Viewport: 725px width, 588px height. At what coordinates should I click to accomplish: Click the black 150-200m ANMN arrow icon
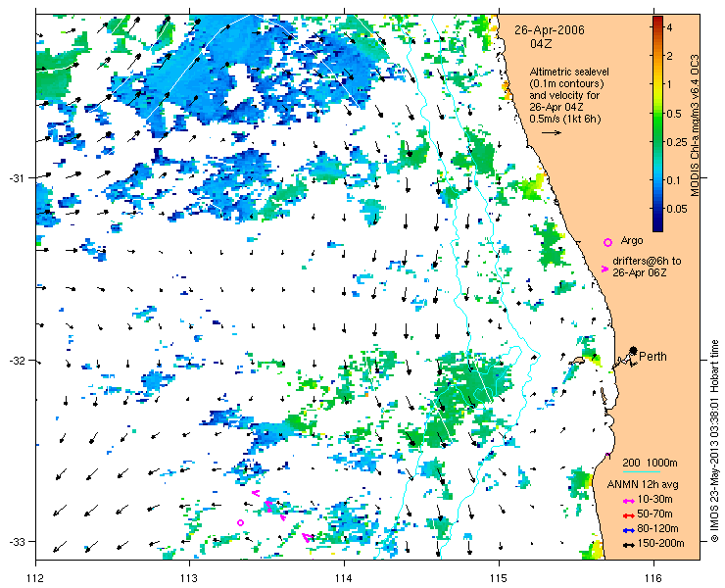pyautogui.click(x=628, y=546)
